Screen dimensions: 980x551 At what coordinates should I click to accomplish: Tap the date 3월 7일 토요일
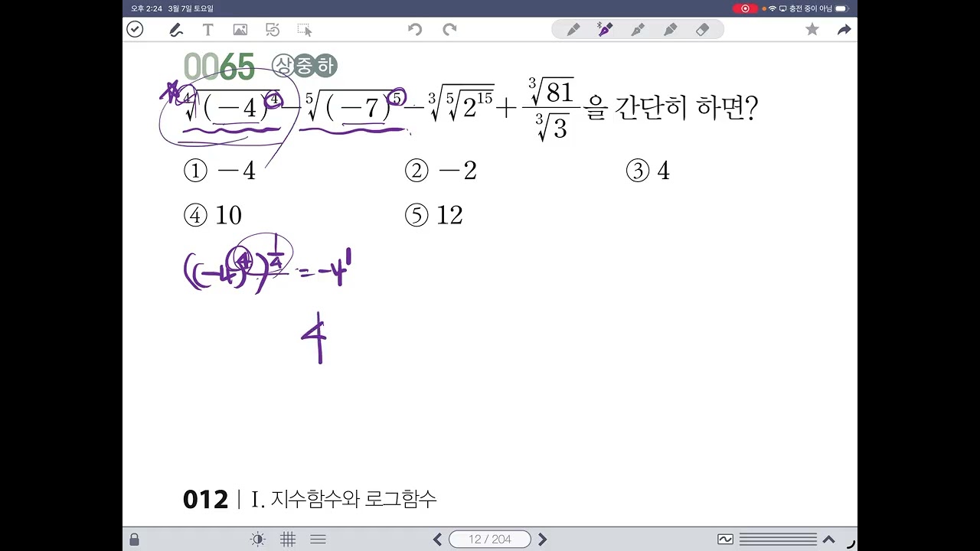tap(191, 8)
